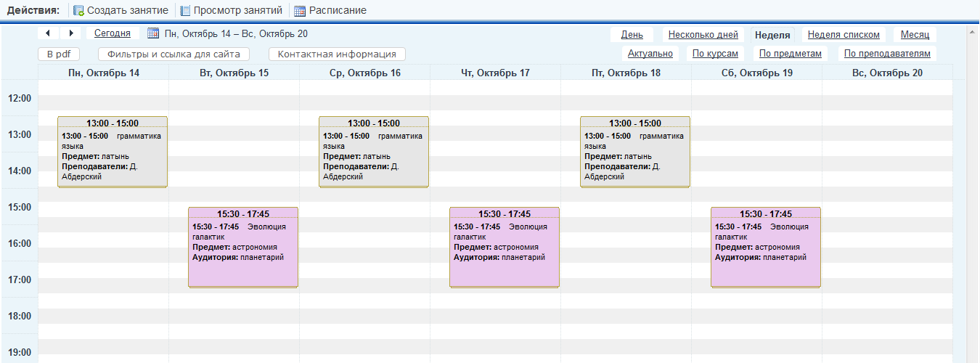Screen dimensions: 980x363
Task: Open Monday's 13:00 латынь lesson
Action: tap(113, 152)
